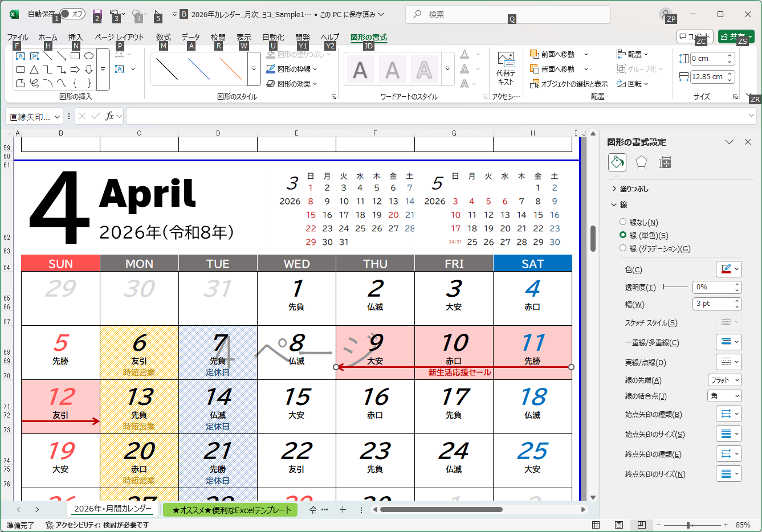Image resolution: width=762 pixels, height=532 pixels.
Task: Open the 線の先端 cap type dropdown
Action: click(x=724, y=380)
